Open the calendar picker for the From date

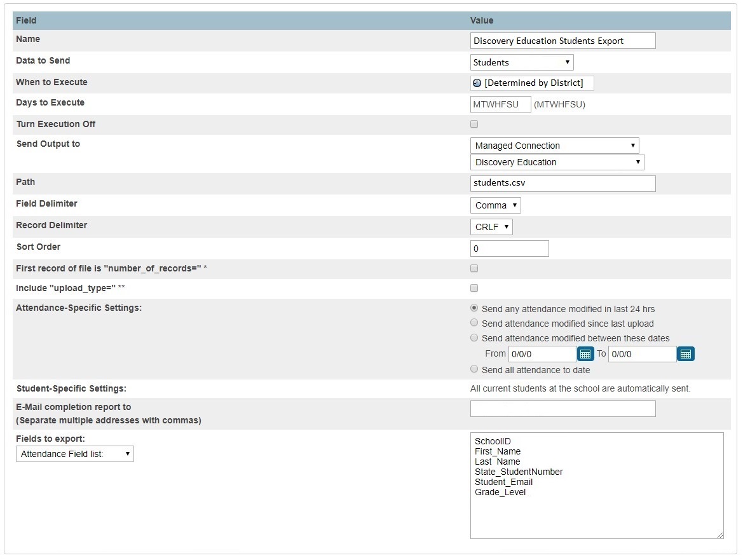pyautogui.click(x=584, y=353)
